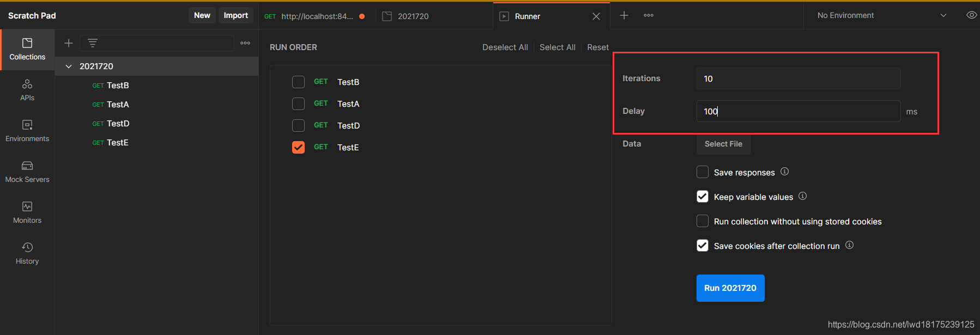This screenshot has height=335, width=980.
Task: Show info for Save responses
Action: (x=784, y=172)
